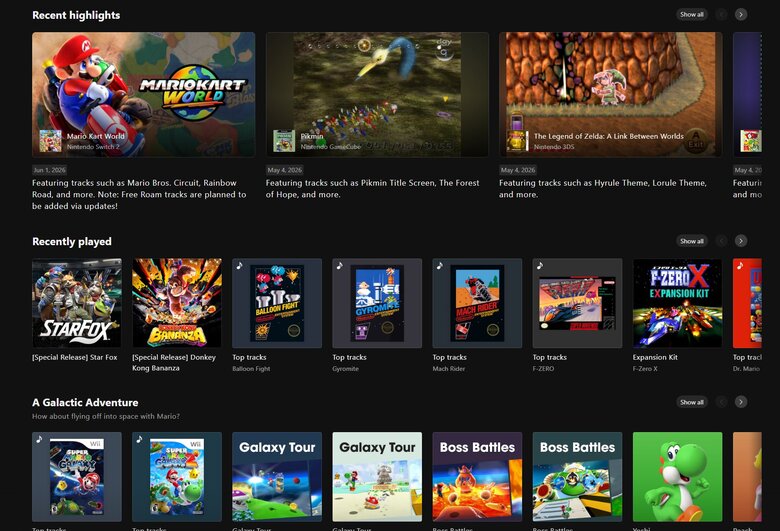The width and height of the screenshot is (780, 531).
Task: Click the Jun 1, 2026 date label
Action: [x=49, y=170]
